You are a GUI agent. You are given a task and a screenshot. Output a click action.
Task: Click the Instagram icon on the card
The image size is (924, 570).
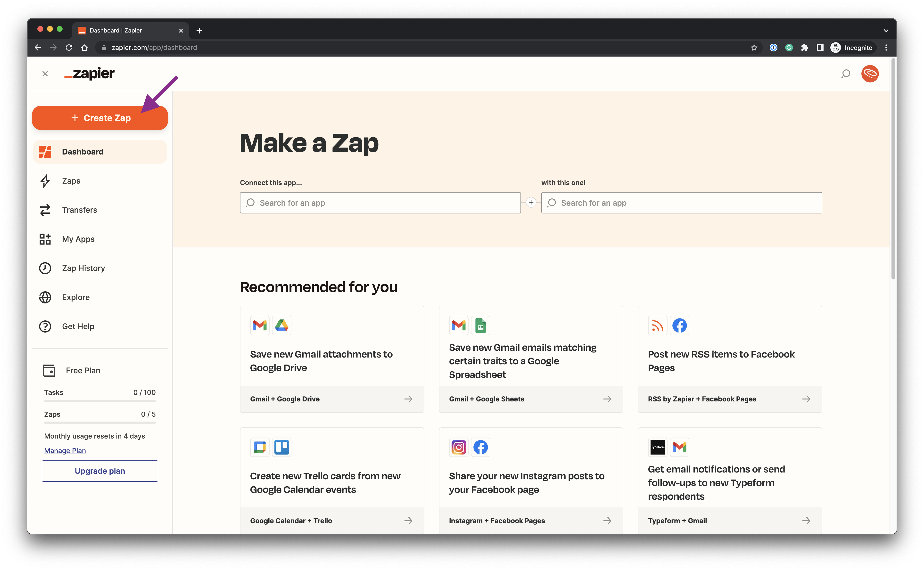pyautogui.click(x=459, y=447)
